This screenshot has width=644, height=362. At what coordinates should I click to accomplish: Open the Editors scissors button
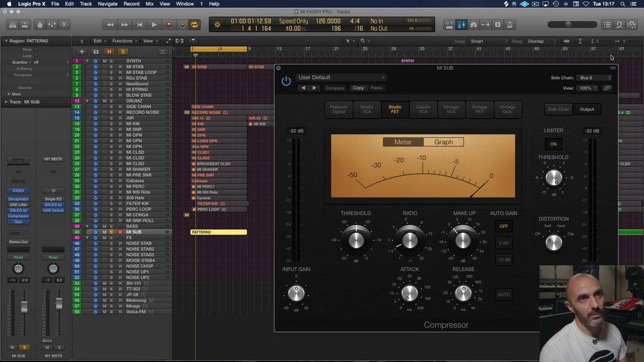(64, 25)
